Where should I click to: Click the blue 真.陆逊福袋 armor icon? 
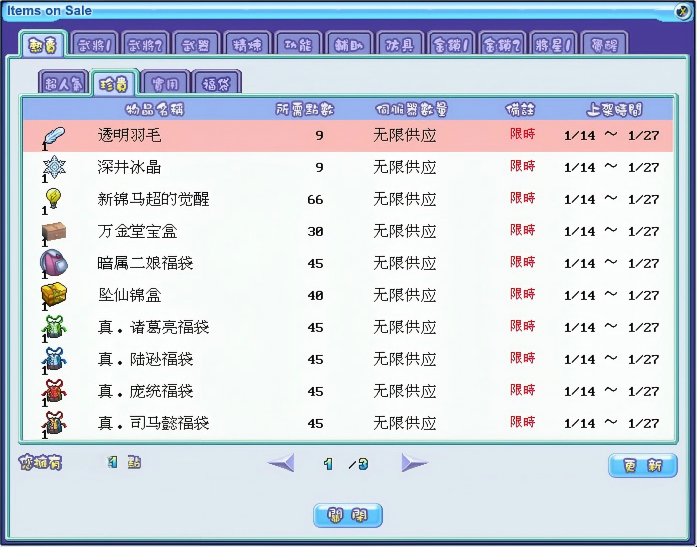click(x=53, y=359)
